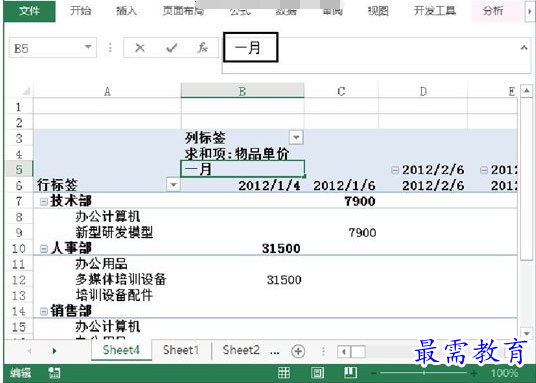Screen dimensions: 536x383
Task: Collapse the 2012/2/6 group in column D
Action: pyautogui.click(x=395, y=170)
